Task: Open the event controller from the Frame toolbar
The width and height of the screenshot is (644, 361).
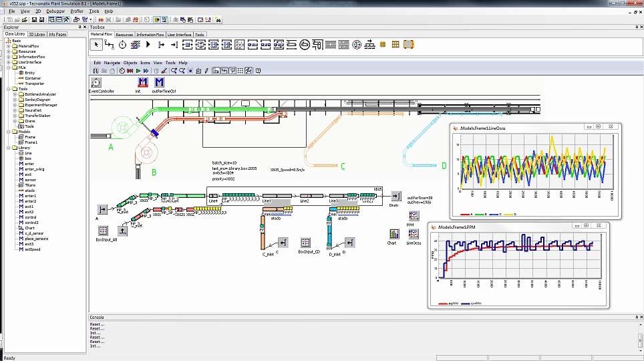Action: click(x=122, y=71)
